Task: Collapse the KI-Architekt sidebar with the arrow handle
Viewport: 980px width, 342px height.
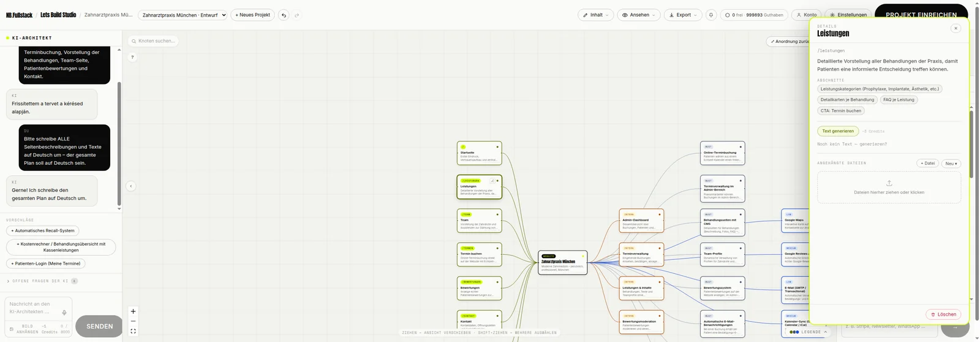Action: (x=130, y=186)
